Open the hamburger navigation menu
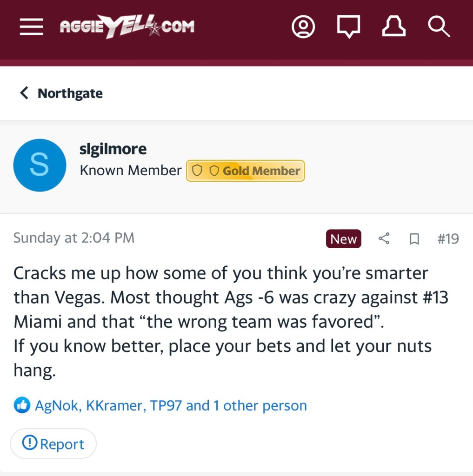This screenshot has width=473, height=476. tap(31, 27)
